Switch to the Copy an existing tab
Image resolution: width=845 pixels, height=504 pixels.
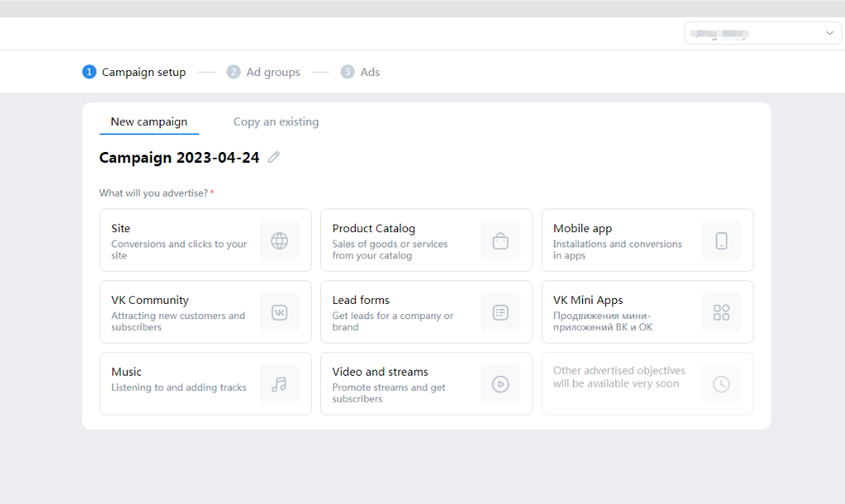tap(276, 122)
